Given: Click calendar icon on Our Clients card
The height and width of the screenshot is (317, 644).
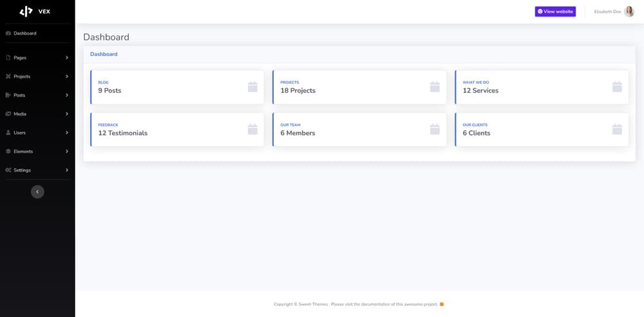Looking at the screenshot, I should coord(617,129).
